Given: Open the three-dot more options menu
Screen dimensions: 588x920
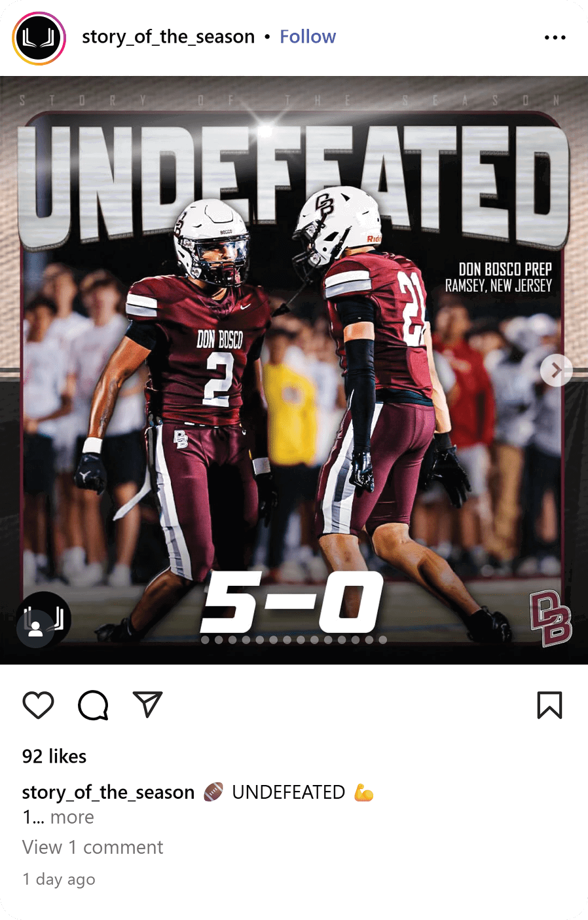Looking at the screenshot, I should pyautogui.click(x=555, y=37).
